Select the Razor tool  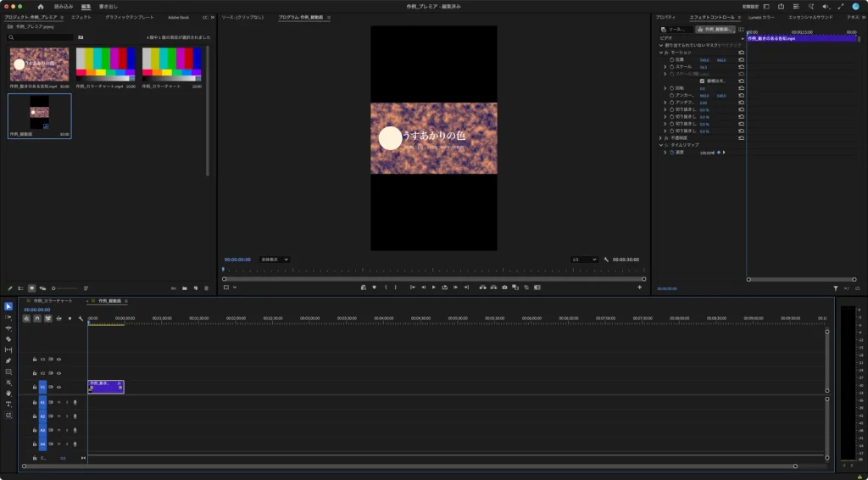point(8,339)
